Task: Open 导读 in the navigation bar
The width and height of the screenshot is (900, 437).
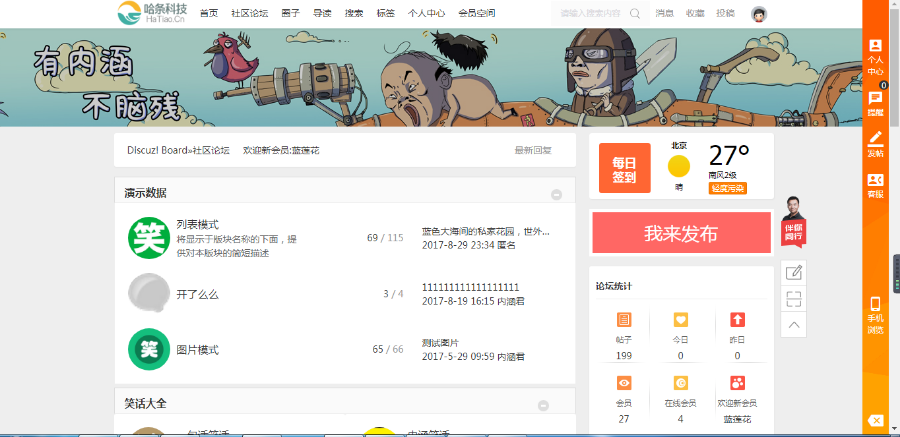Action: tap(322, 13)
